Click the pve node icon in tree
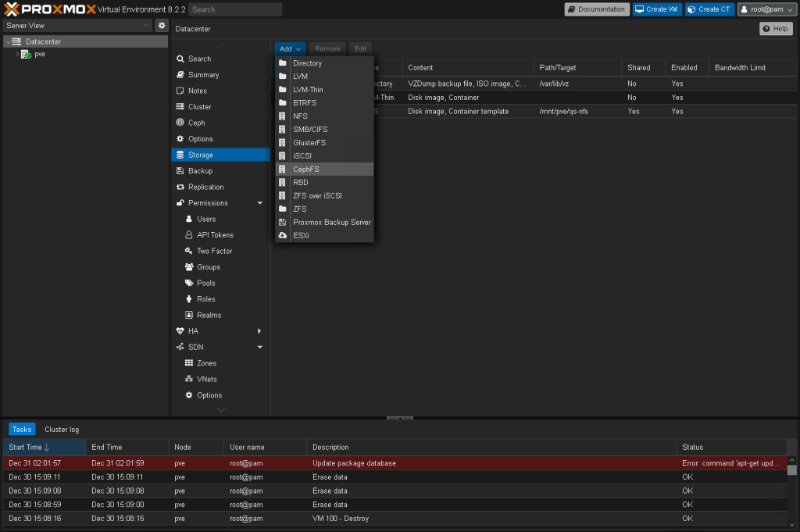This screenshot has width=800, height=532. (27, 55)
